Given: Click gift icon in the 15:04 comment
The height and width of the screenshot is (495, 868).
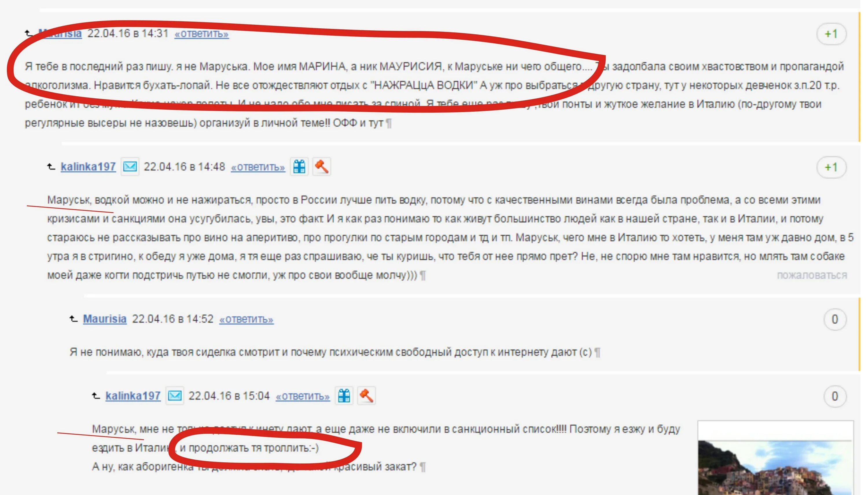Looking at the screenshot, I should pos(344,396).
